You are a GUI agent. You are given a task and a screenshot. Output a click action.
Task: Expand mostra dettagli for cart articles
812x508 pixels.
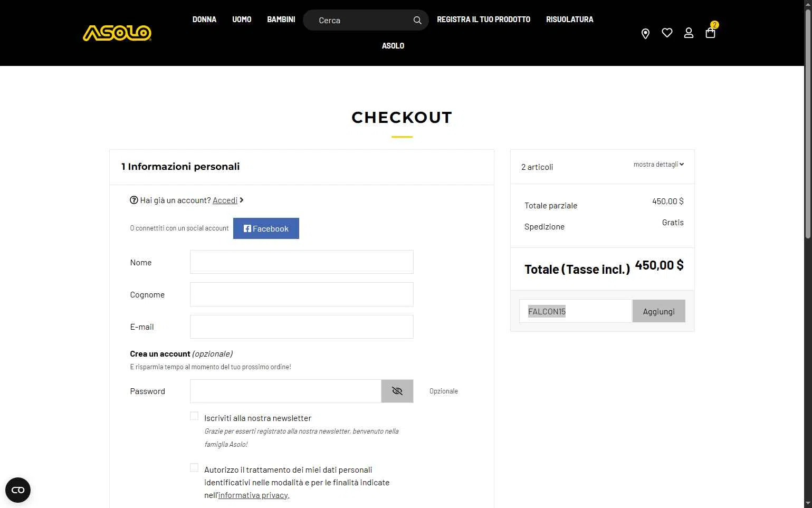coord(658,165)
